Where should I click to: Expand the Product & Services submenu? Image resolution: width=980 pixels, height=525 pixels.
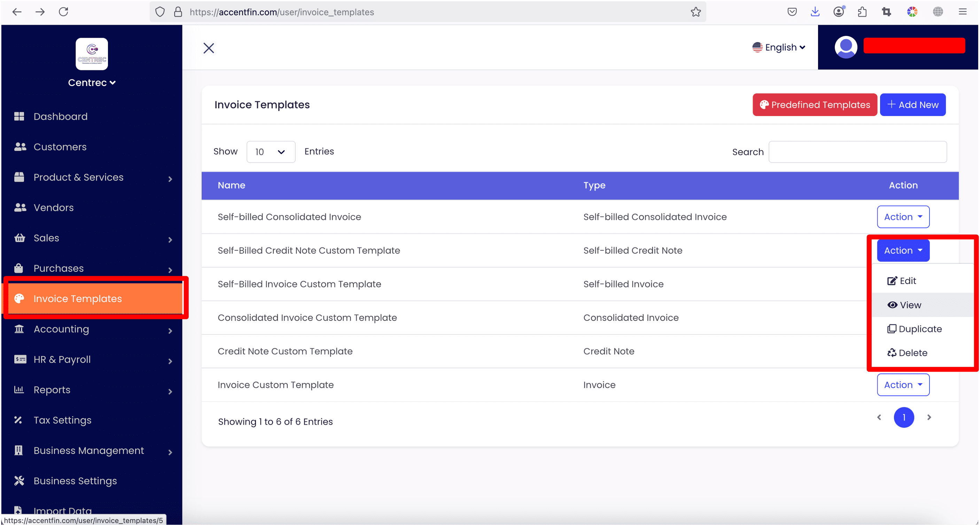[170, 179]
